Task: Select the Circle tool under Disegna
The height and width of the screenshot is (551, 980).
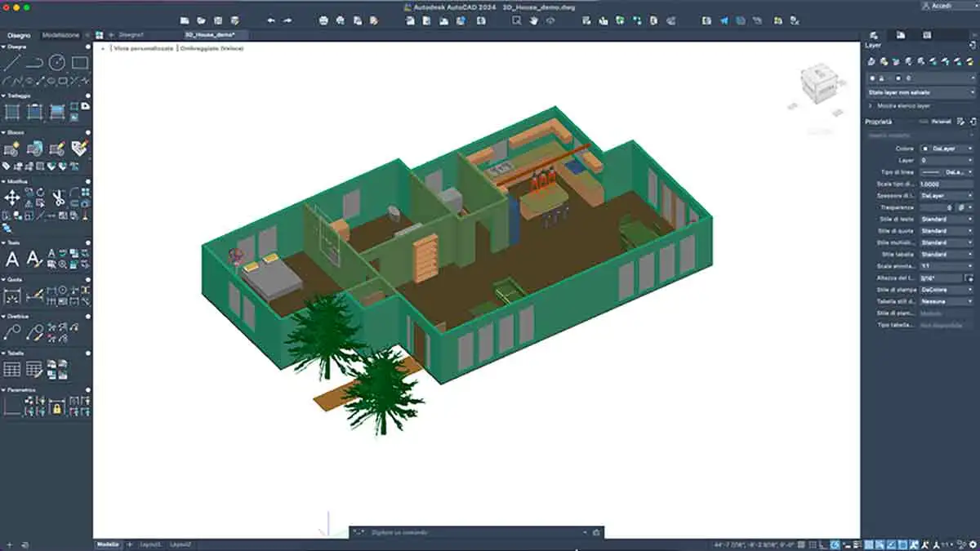Action: [x=57, y=63]
